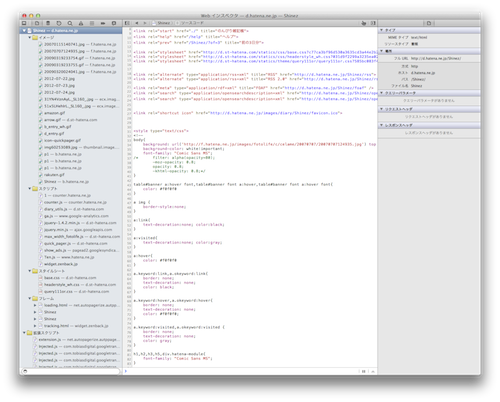Click the Resource details page icon in right sidebar
500x402 pixels.
(x=429, y=23)
